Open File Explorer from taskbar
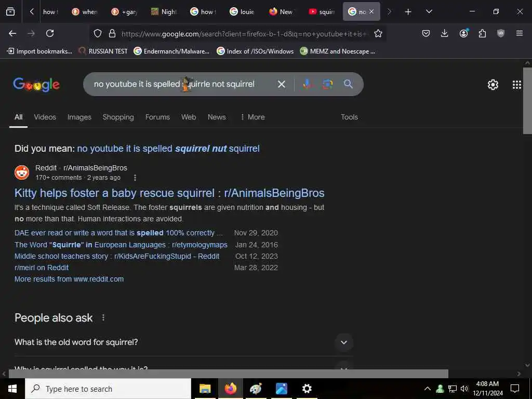532x399 pixels. click(205, 389)
